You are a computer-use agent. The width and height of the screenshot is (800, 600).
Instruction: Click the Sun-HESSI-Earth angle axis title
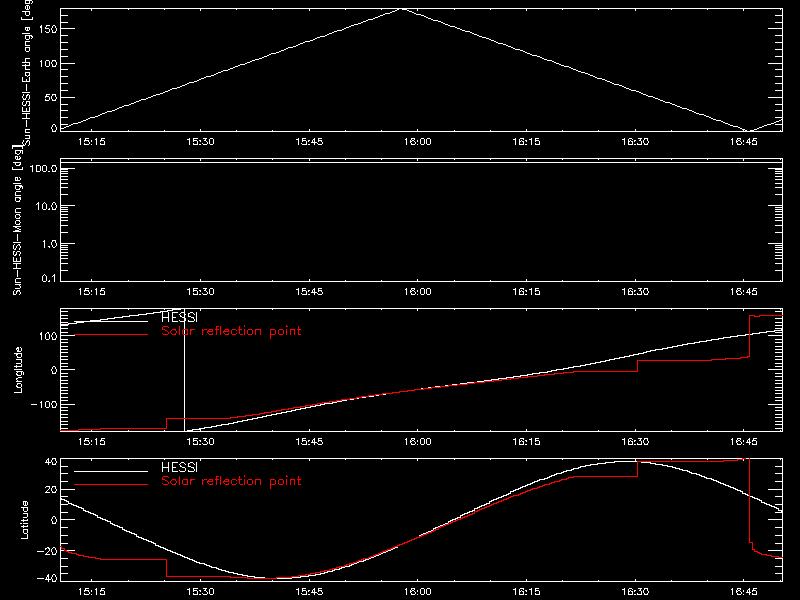coord(28,72)
